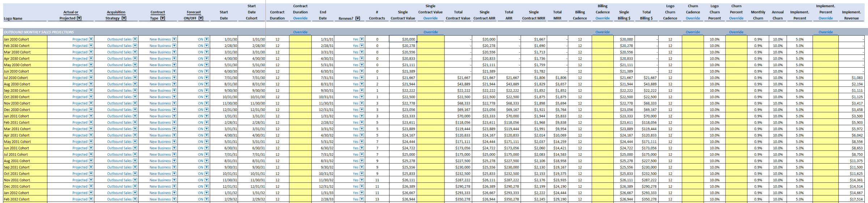Open the Yes renews dropdown for Feb 2032 Cohort

coord(362,199)
